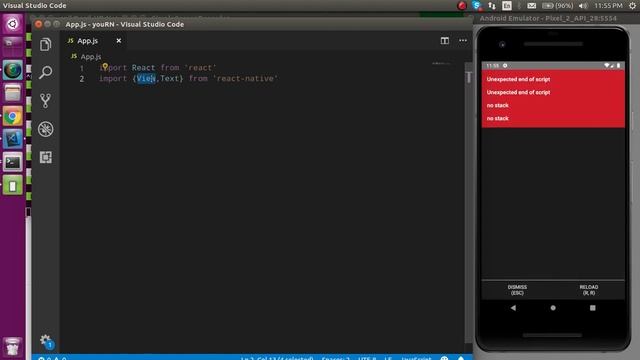Viewport: 640px width, 360px height.
Task: Click the editor minimap preview
Action: (442, 64)
